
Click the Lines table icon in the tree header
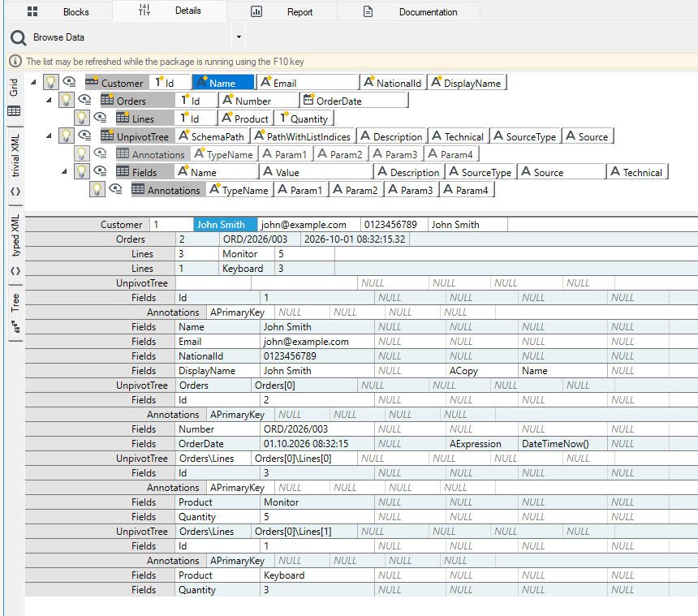pyautogui.click(x=123, y=118)
